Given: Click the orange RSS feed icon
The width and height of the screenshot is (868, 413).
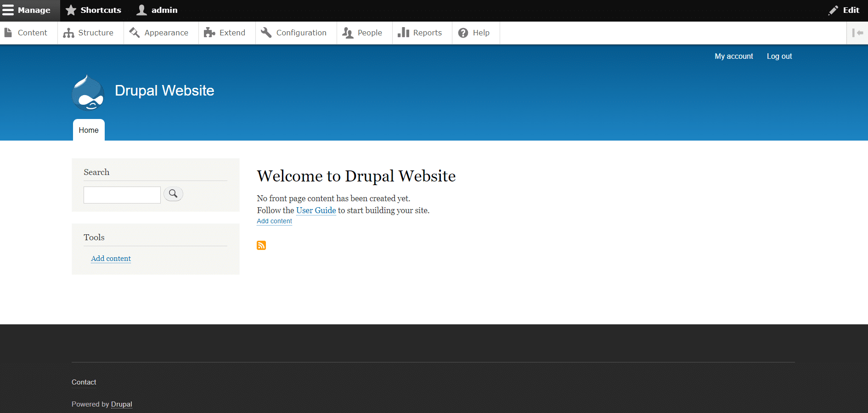Looking at the screenshot, I should (x=261, y=245).
